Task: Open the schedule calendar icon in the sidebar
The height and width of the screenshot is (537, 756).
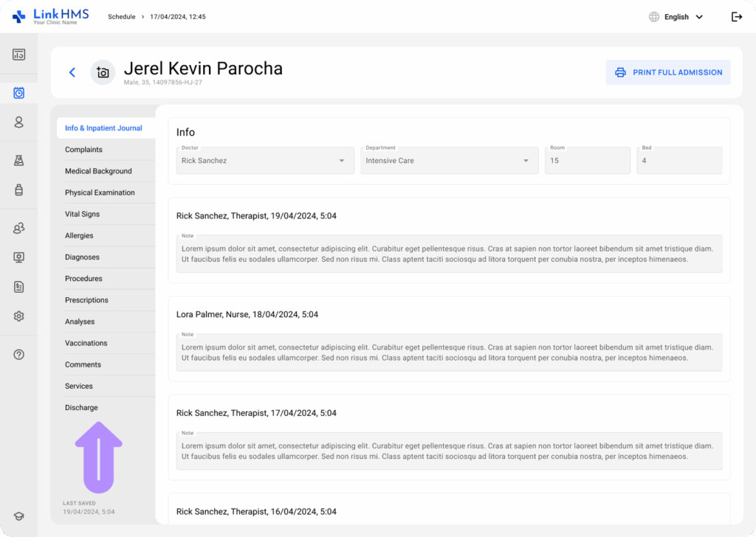Action: pyautogui.click(x=18, y=93)
